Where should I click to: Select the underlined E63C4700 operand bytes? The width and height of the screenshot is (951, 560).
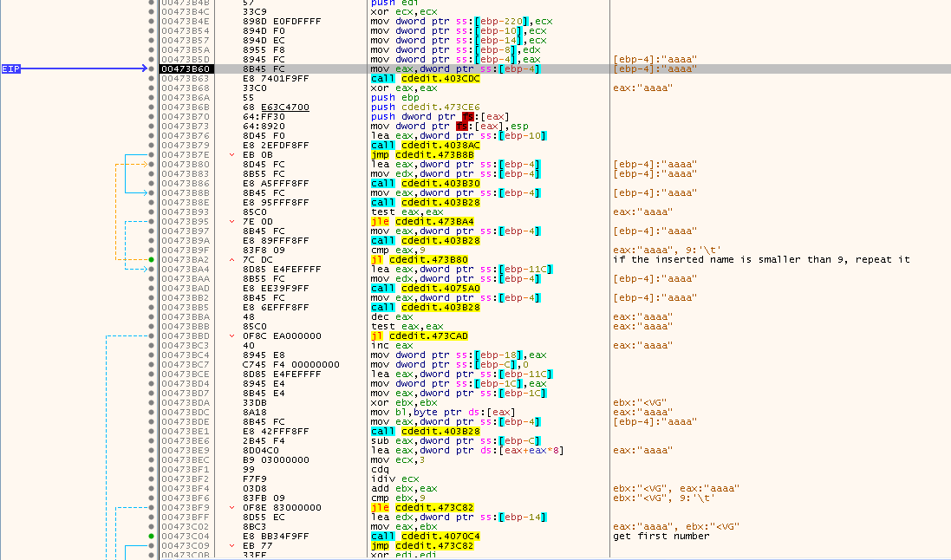[285, 107]
